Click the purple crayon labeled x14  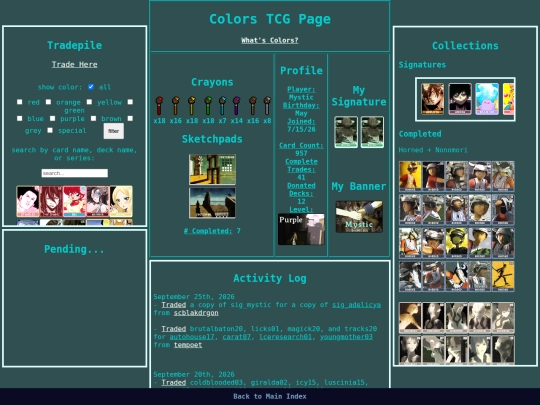pos(237,106)
